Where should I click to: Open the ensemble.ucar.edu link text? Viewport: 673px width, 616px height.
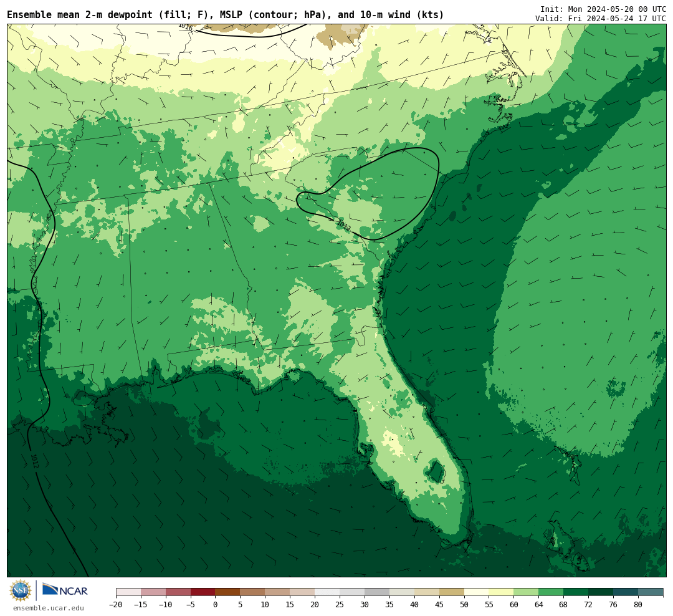(x=49, y=608)
